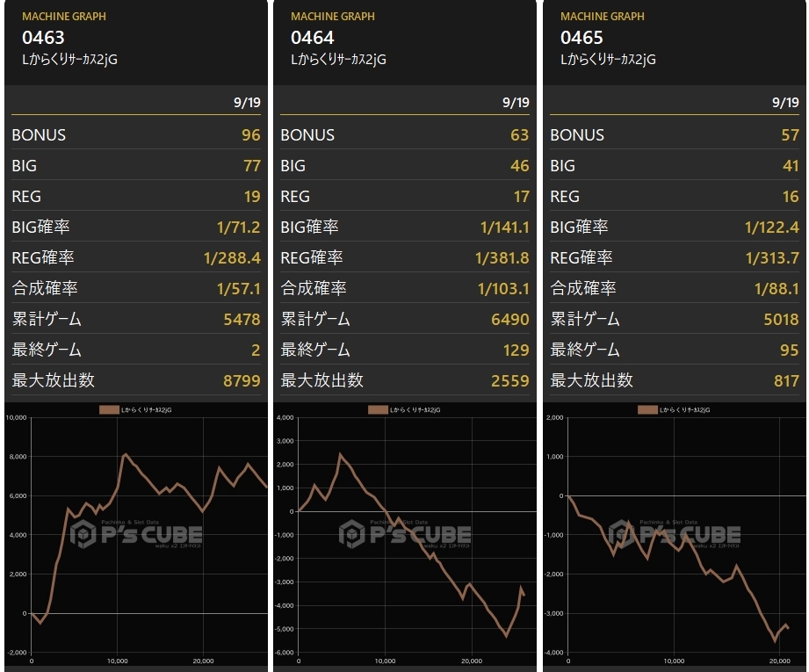Select machine number 0465 heading

click(x=581, y=38)
